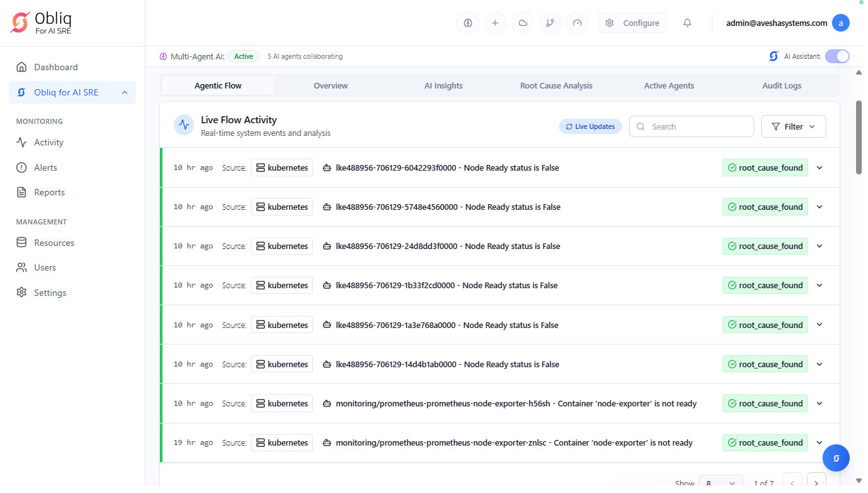The image size is (868, 493).
Task: Click '5 AI agents collaborating' text
Action: (x=305, y=56)
